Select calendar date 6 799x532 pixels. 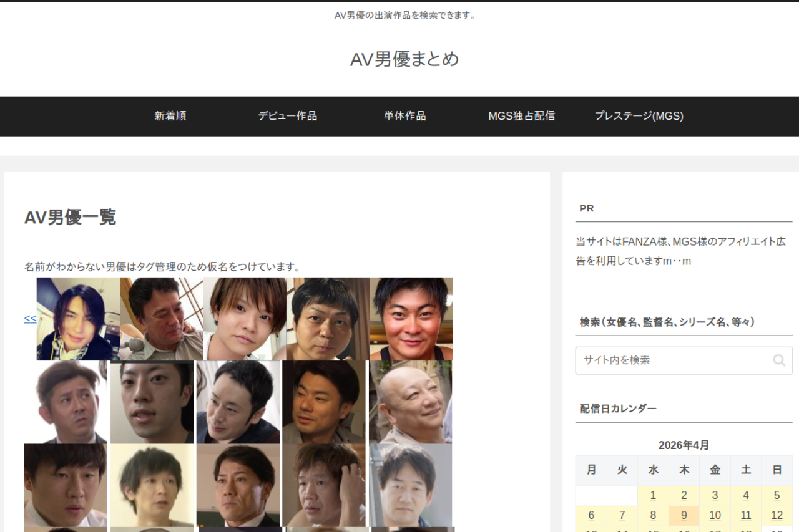591,515
